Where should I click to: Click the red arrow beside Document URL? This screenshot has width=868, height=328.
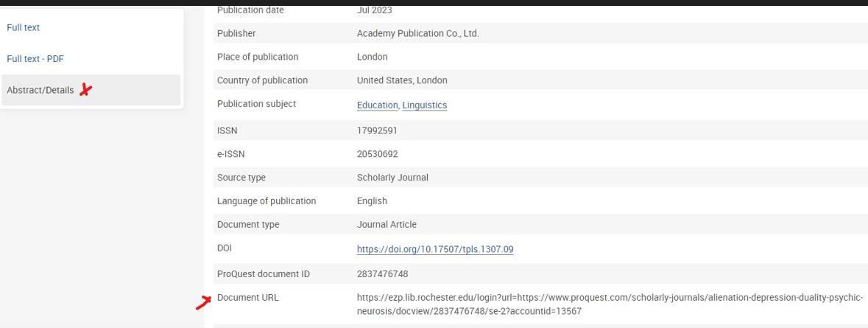[202, 301]
